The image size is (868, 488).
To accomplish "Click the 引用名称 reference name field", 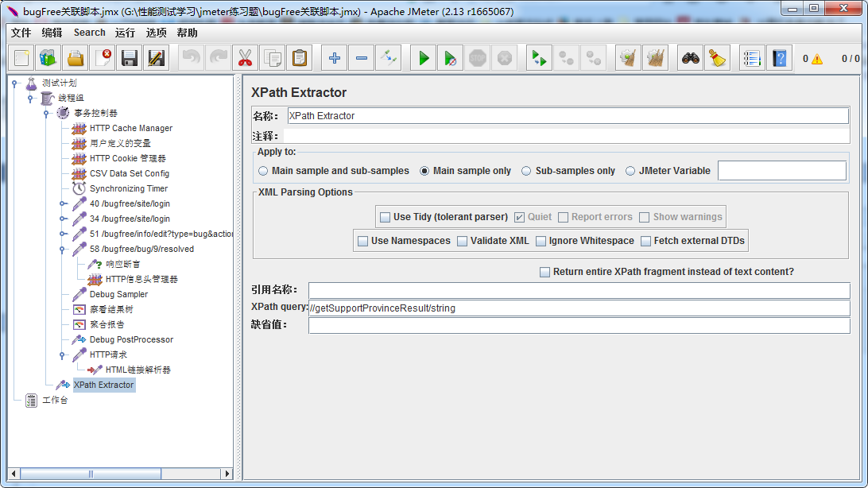I will (579, 290).
